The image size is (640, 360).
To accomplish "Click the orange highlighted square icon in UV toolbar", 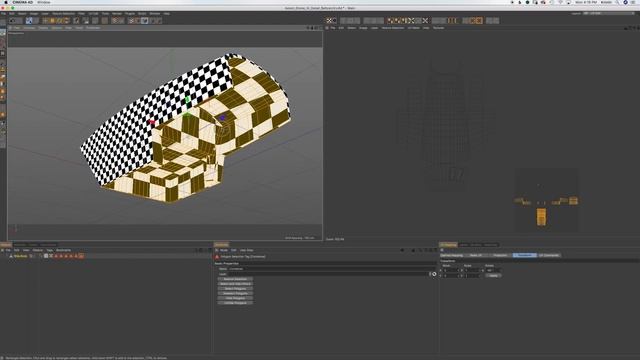I will click(x=479, y=20).
